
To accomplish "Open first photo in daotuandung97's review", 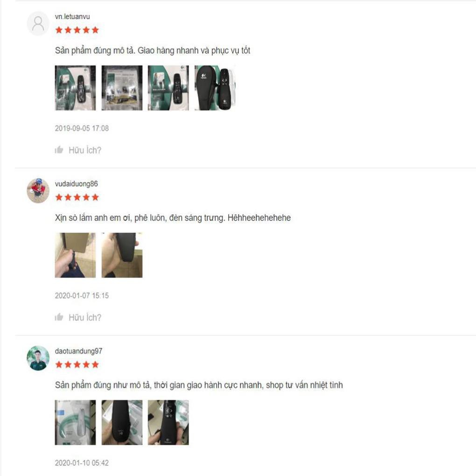I will click(75, 422).
